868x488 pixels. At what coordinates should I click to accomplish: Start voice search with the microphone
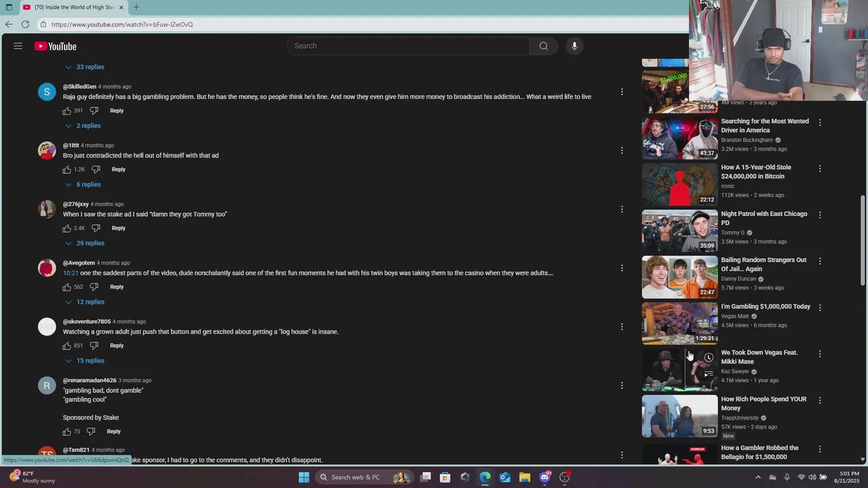574,46
